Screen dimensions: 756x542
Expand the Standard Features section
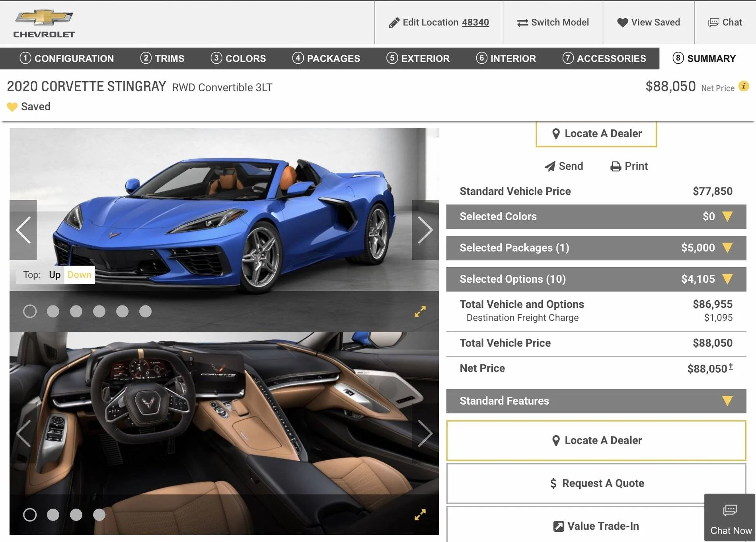pyautogui.click(x=596, y=401)
